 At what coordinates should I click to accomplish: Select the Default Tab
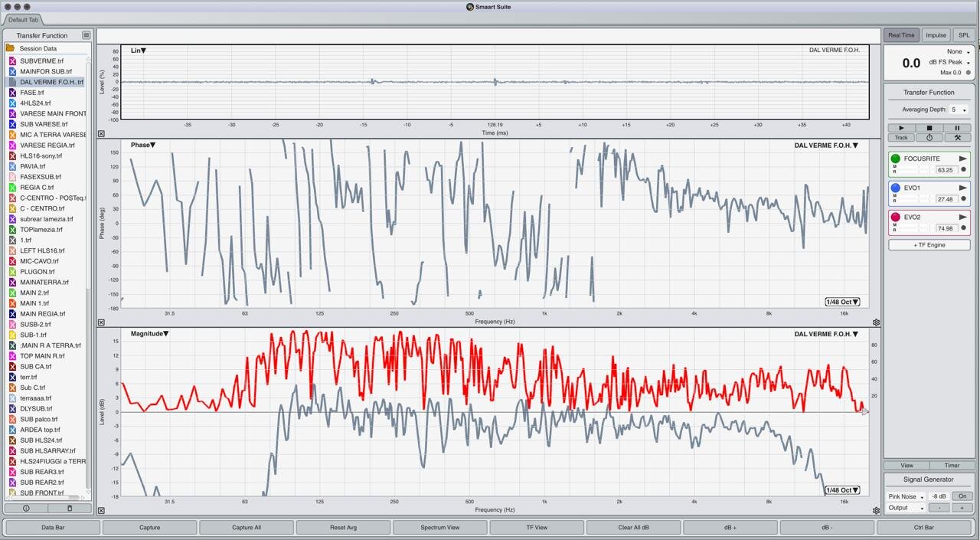coord(24,20)
